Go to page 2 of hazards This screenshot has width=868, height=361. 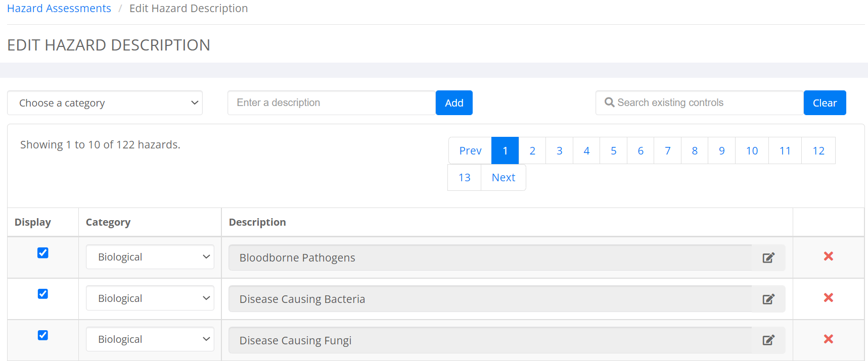tap(532, 150)
